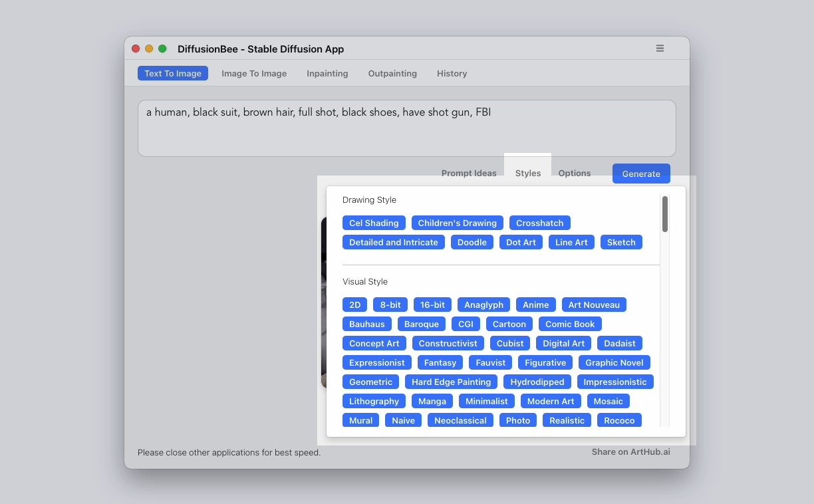Pick the Realistic style tag
Viewport: 814px width, 504px height.
567,420
